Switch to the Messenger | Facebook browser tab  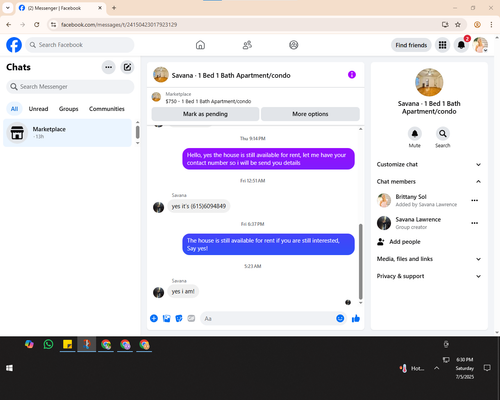[x=61, y=8]
